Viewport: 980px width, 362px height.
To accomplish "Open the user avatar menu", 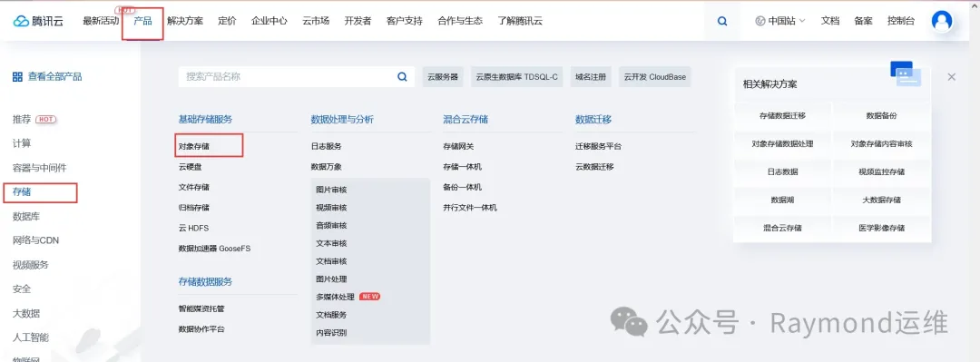I will (941, 21).
